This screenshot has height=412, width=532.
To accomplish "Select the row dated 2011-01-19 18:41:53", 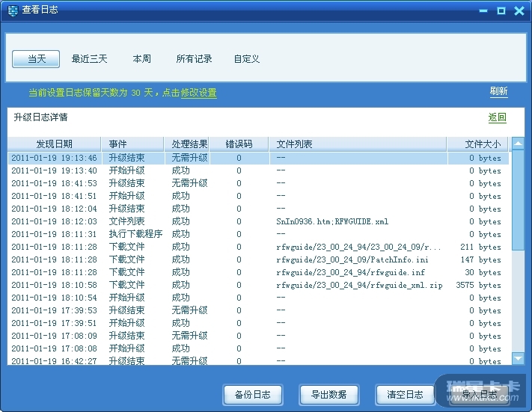I will (258, 183).
